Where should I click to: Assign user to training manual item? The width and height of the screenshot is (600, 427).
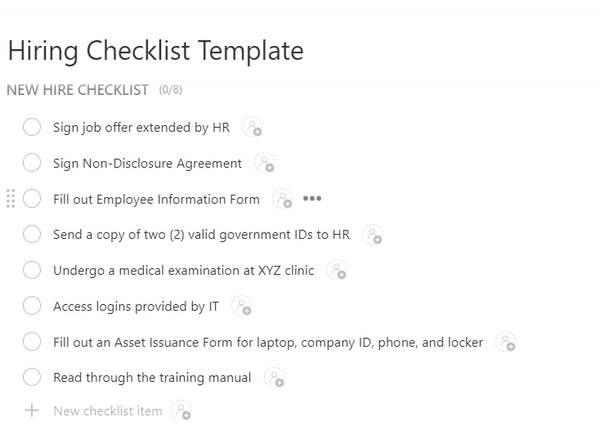(274, 378)
